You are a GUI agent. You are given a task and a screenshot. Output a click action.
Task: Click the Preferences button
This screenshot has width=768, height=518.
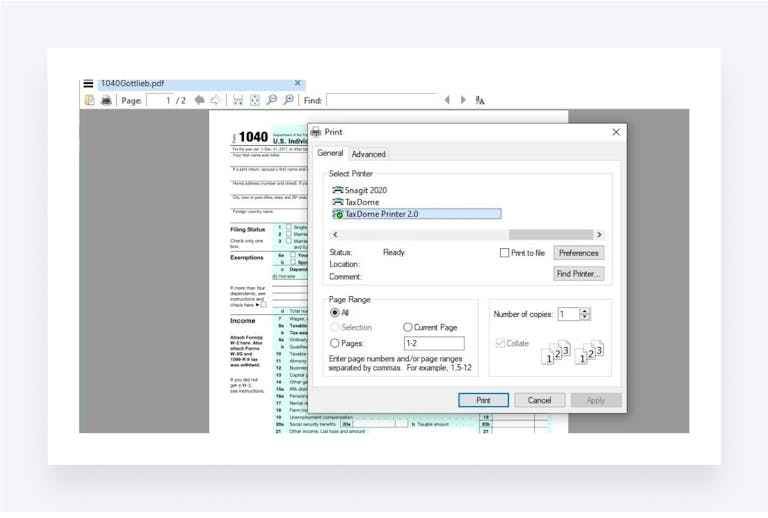pos(579,253)
